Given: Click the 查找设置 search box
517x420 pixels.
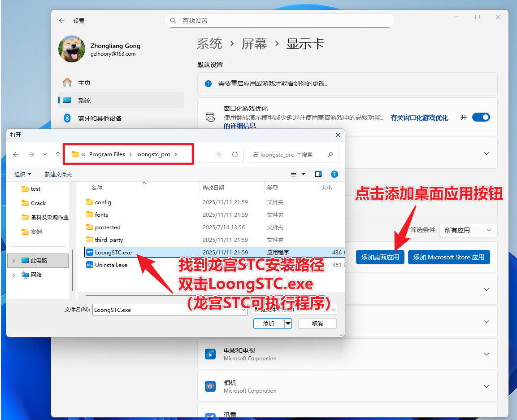Looking at the screenshot, I should point(280,21).
